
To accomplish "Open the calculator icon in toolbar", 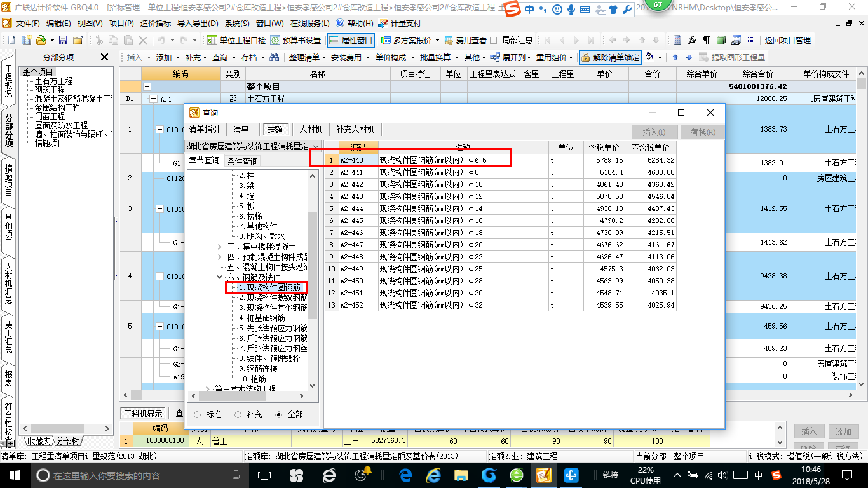I will 677,40.
